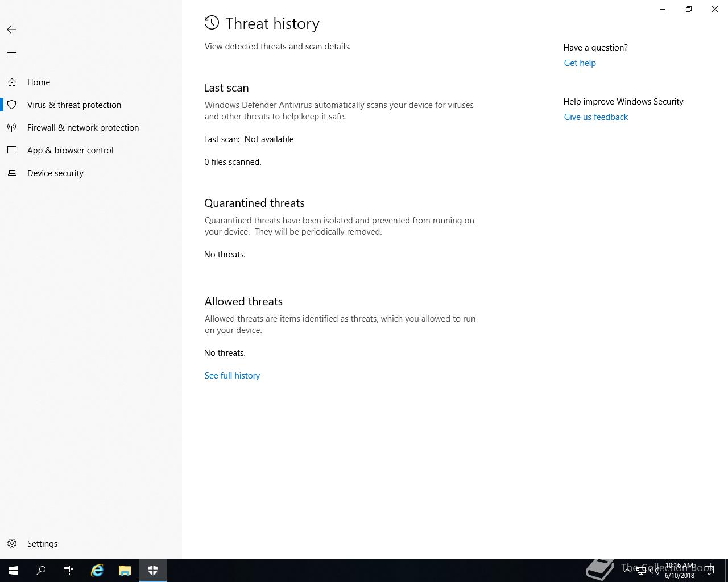Minimize the Windows Security window

[x=663, y=9]
